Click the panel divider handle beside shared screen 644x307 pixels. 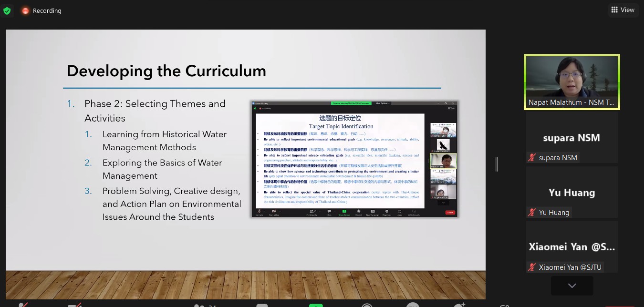coord(497,164)
